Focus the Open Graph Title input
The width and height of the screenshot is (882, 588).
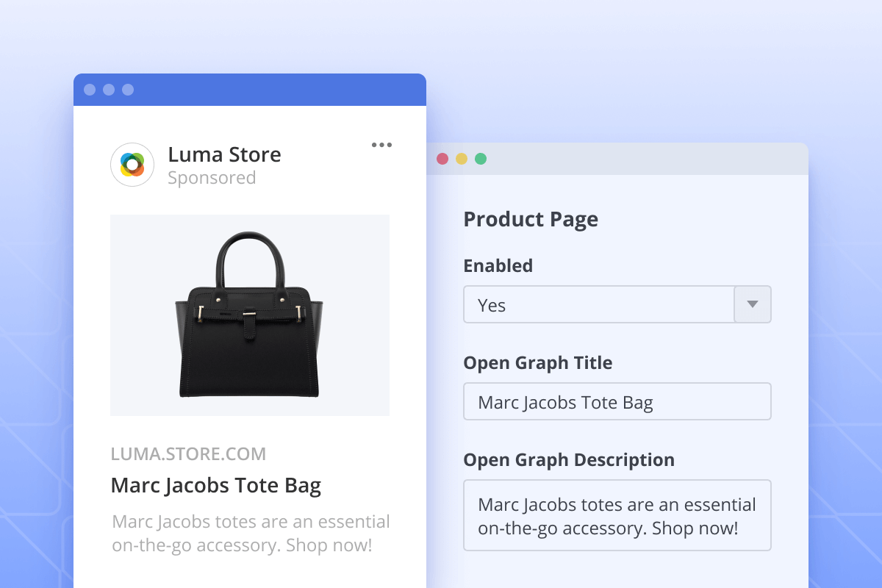point(617,401)
